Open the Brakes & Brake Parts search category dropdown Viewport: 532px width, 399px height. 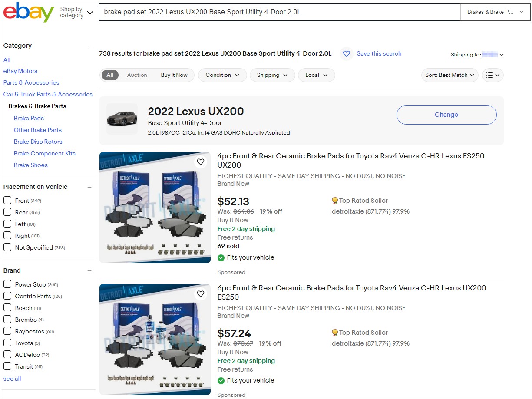(495, 12)
